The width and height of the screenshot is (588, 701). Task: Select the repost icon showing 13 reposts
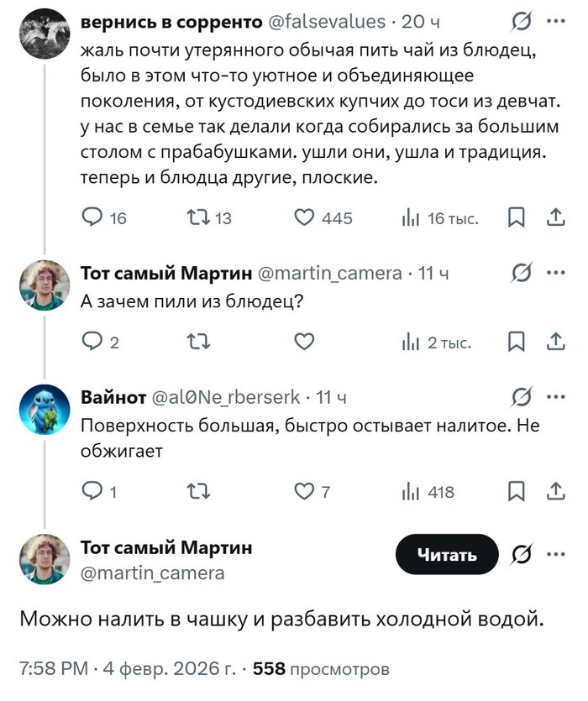click(197, 217)
